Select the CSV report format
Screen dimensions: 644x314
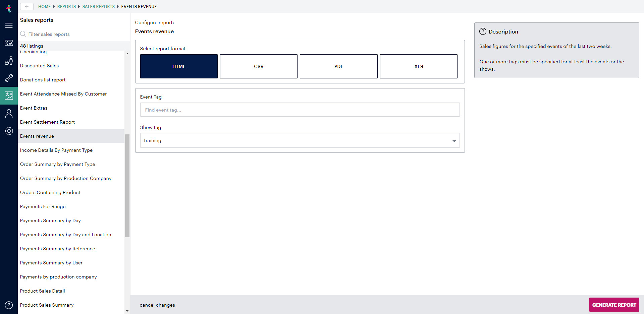pos(259,66)
